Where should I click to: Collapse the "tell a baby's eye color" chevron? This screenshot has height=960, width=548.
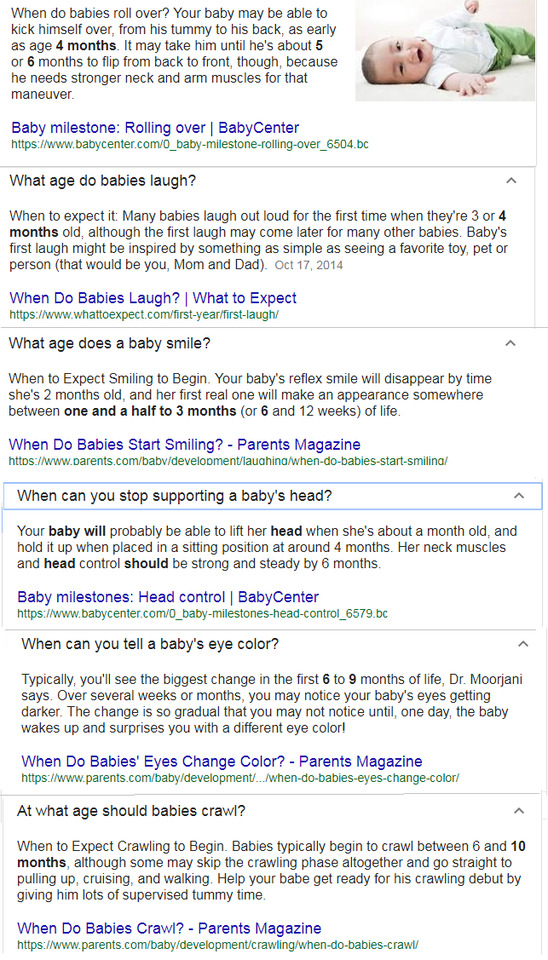(522, 644)
